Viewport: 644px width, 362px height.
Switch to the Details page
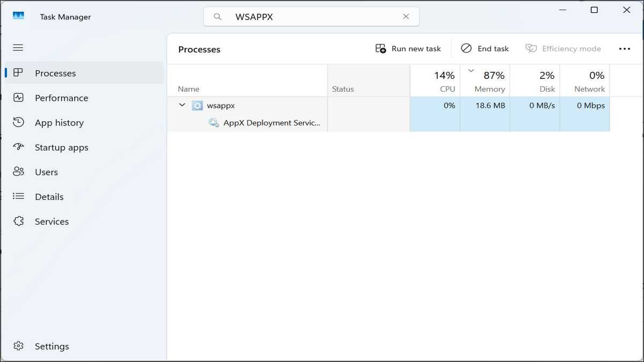click(49, 197)
